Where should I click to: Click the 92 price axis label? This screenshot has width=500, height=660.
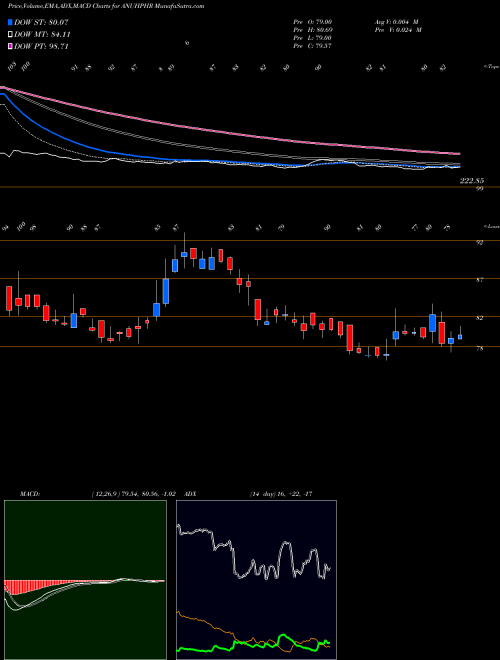(x=479, y=242)
